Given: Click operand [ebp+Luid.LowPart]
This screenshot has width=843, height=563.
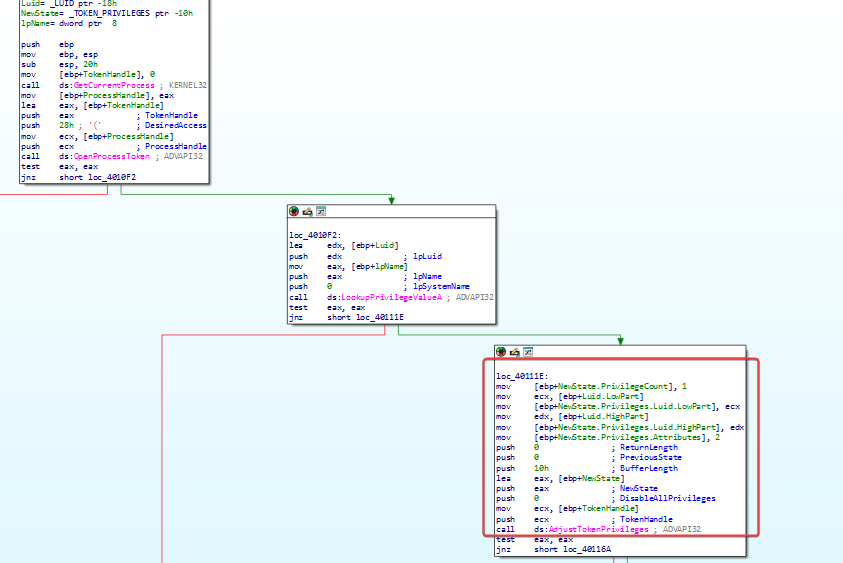Looking at the screenshot, I should (x=589, y=396).
